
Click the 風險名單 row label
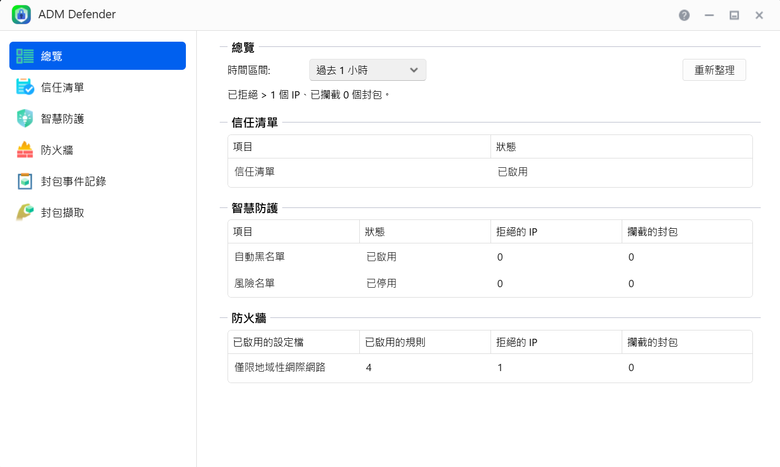pos(254,283)
